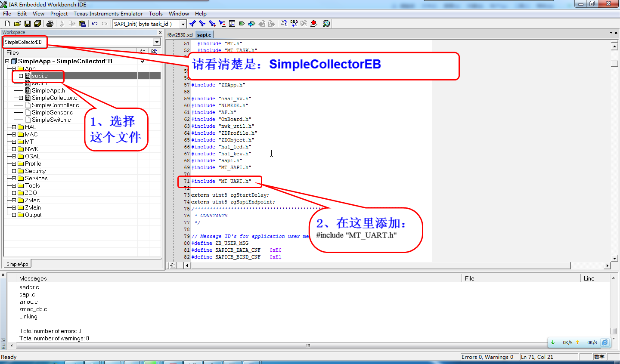The width and height of the screenshot is (620, 364).
Task: Click the Copy toolbar icon
Action: point(72,24)
